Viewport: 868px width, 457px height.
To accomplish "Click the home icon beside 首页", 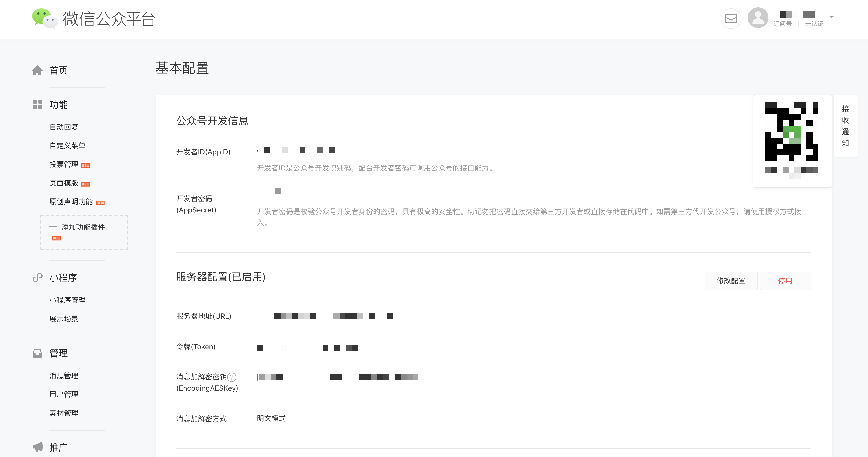I will pyautogui.click(x=37, y=70).
